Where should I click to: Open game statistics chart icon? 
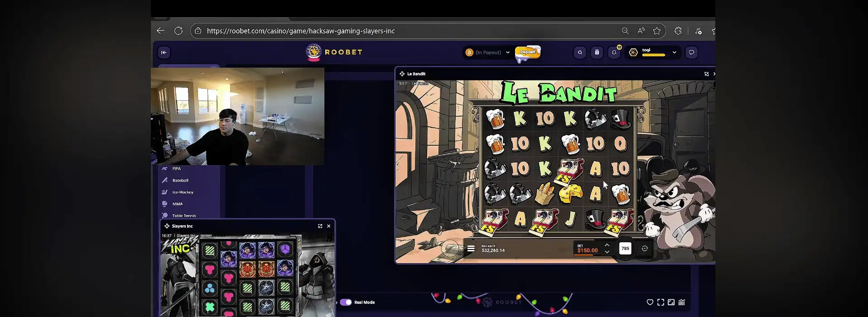[682, 302]
